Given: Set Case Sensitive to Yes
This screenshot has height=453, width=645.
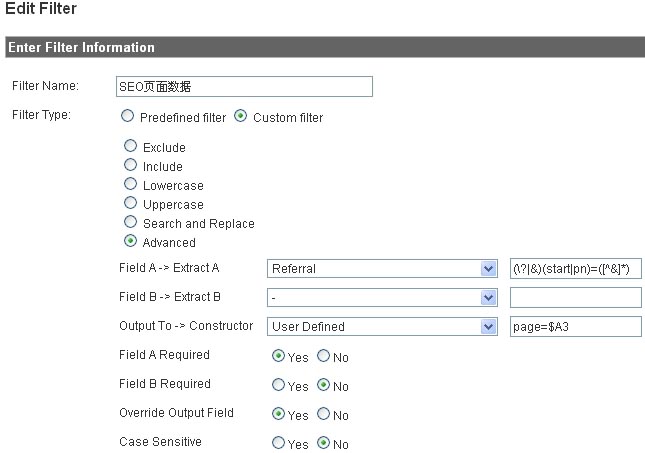Looking at the screenshot, I should (x=278, y=443).
